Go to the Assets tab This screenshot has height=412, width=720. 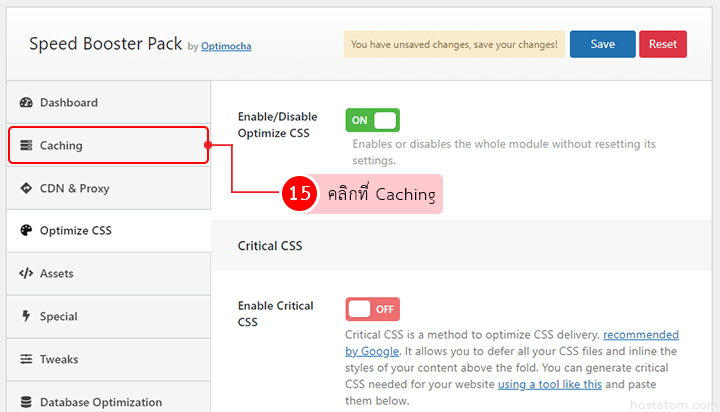pos(56,274)
